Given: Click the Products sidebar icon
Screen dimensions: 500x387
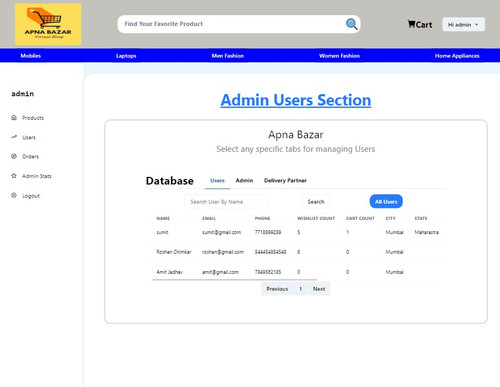Looking at the screenshot, I should pyautogui.click(x=14, y=117).
